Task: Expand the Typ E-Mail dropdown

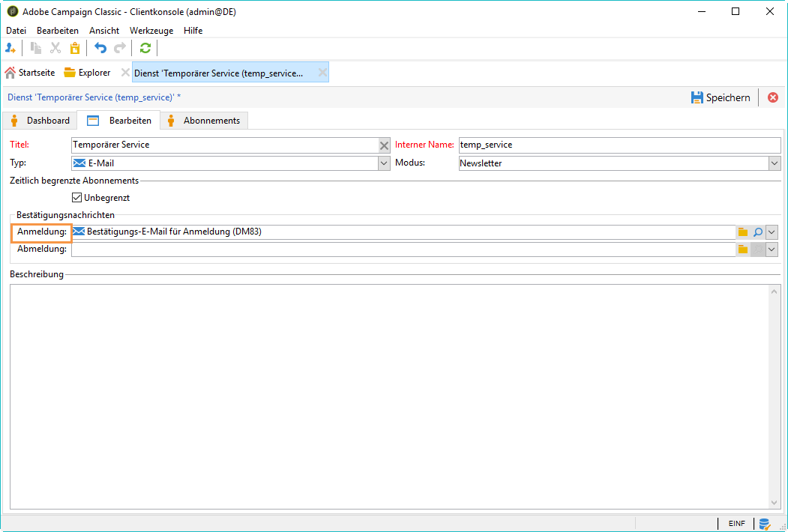Action: click(x=384, y=163)
